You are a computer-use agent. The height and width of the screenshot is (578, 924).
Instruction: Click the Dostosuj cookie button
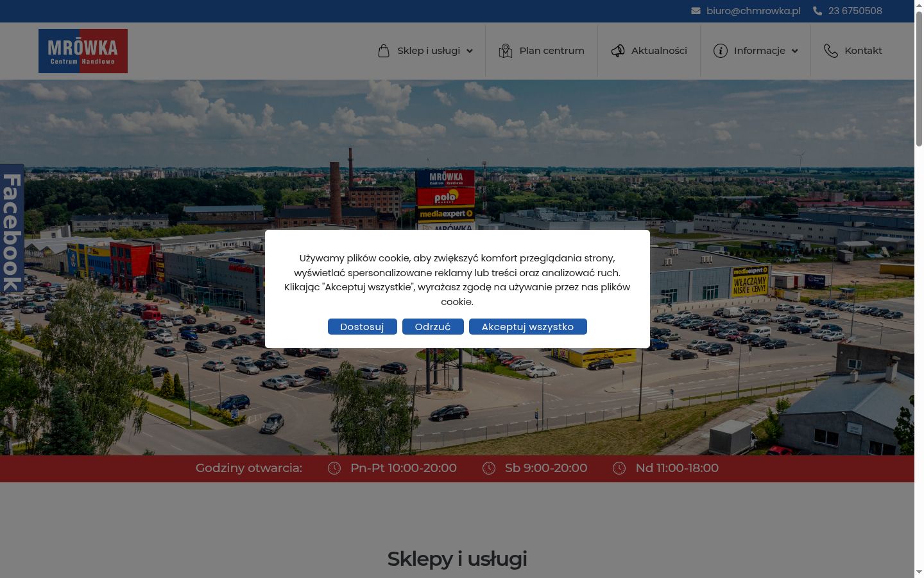pyautogui.click(x=362, y=326)
